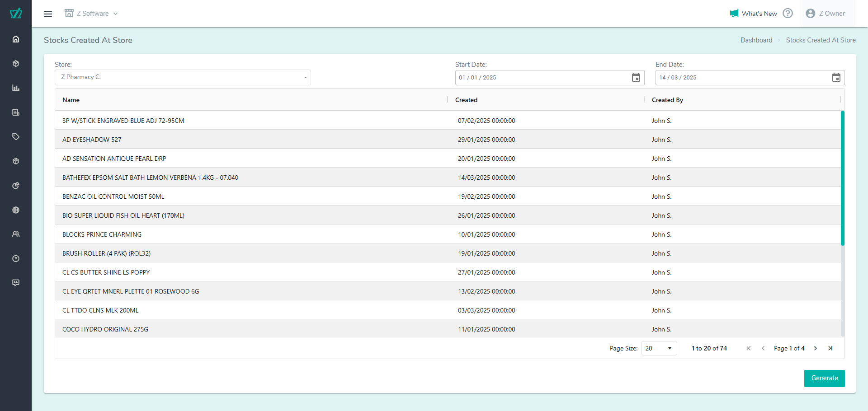
Task: Click the Dashboard breadcrumb link
Action: pos(756,40)
